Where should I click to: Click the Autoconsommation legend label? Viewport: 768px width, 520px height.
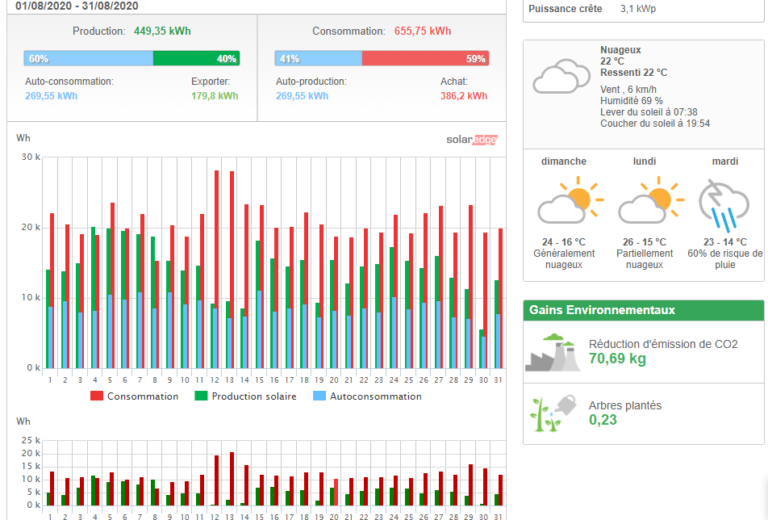coord(375,396)
